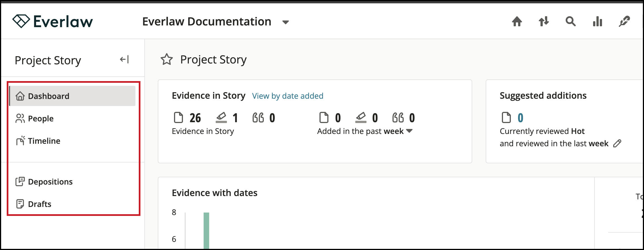Click the Suggested additions heading
This screenshot has width=644, height=250.
543,96
